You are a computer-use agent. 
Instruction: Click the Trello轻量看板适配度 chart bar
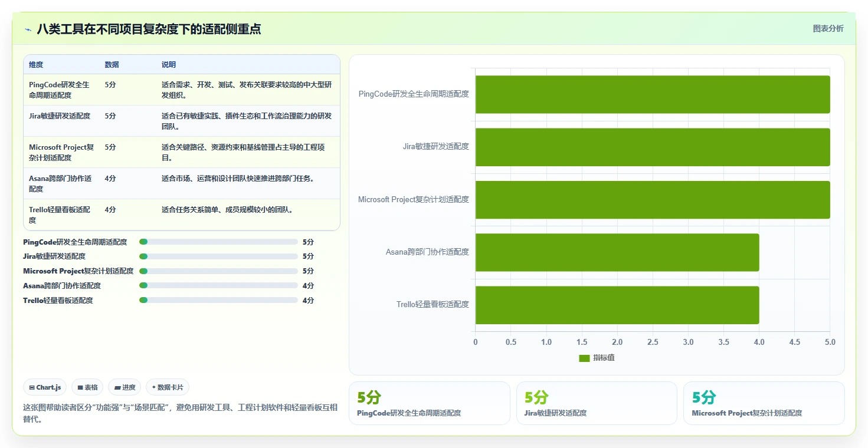click(x=617, y=305)
